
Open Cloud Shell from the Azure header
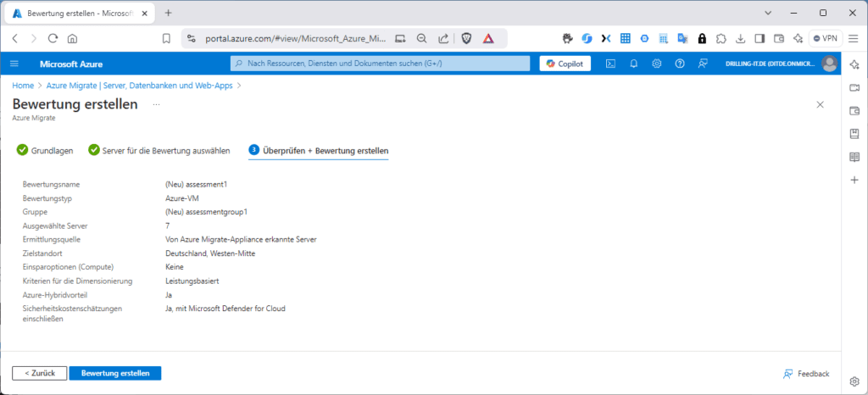[x=610, y=64]
